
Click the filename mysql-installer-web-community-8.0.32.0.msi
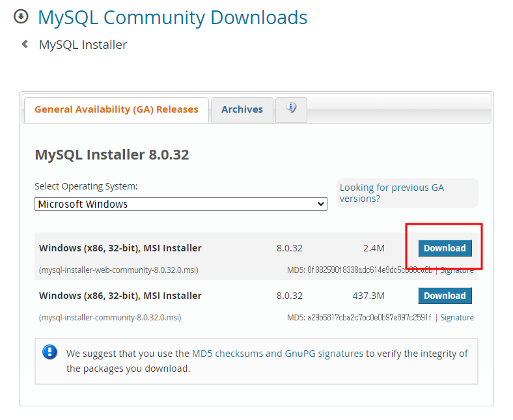[118, 270]
